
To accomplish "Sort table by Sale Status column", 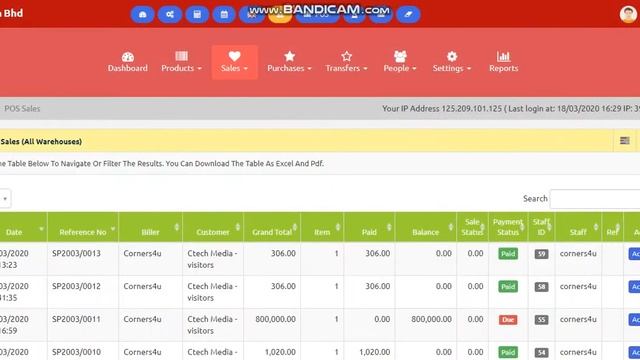I will [x=473, y=227].
